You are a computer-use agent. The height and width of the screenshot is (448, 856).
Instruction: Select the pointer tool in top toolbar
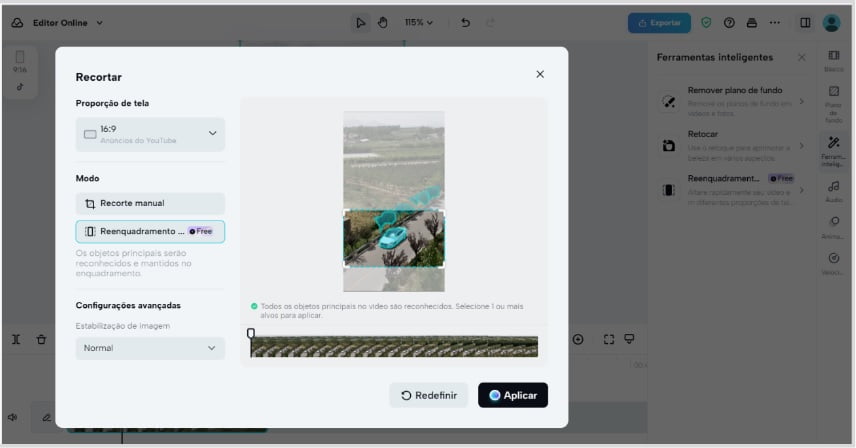tap(360, 23)
